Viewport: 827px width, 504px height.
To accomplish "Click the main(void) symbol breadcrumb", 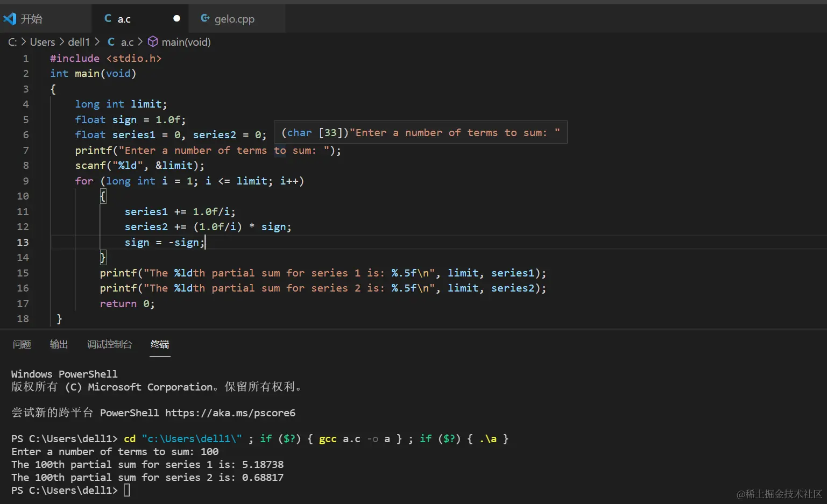I will (x=186, y=42).
